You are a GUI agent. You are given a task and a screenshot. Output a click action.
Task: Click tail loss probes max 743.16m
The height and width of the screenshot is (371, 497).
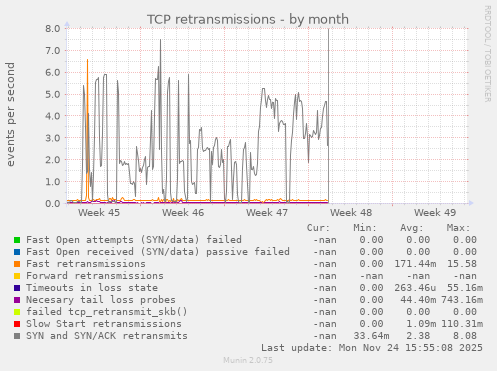(x=462, y=300)
